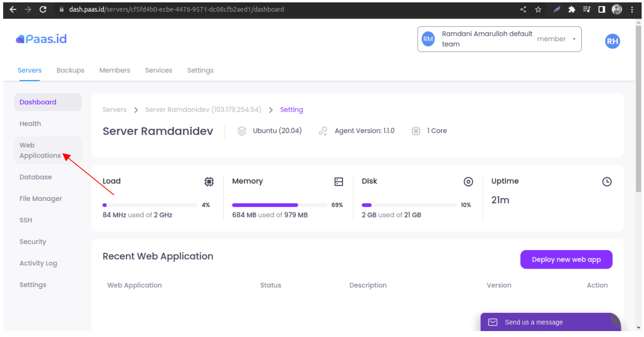Click the Disk usage icon
Viewport: 644px width, 337px height.
coord(468,182)
